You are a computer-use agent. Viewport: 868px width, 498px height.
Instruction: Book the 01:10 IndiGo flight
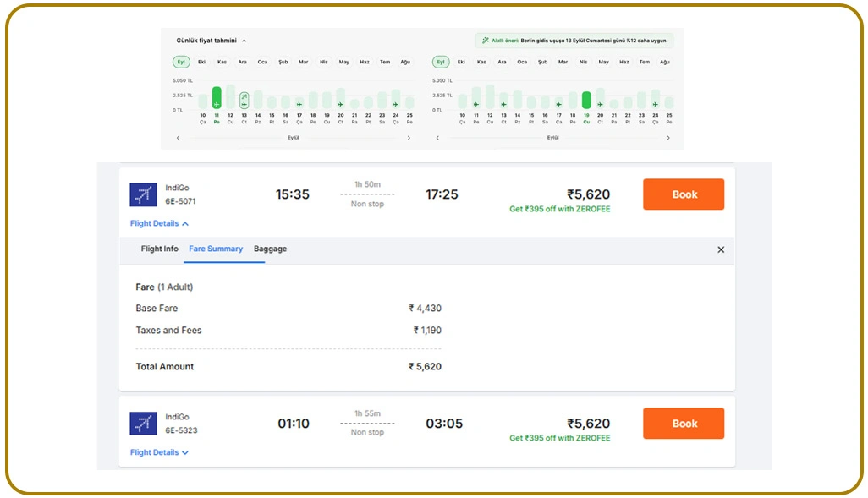pos(683,423)
